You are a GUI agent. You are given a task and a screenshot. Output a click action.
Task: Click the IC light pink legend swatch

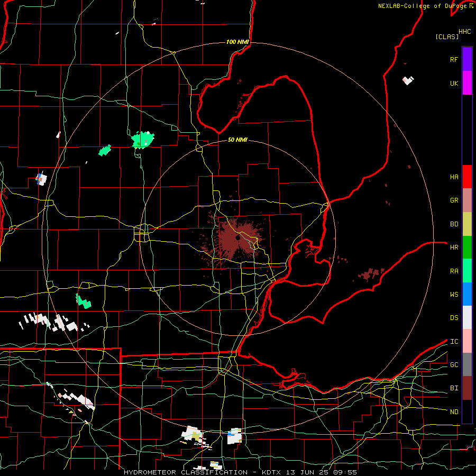tap(467, 341)
